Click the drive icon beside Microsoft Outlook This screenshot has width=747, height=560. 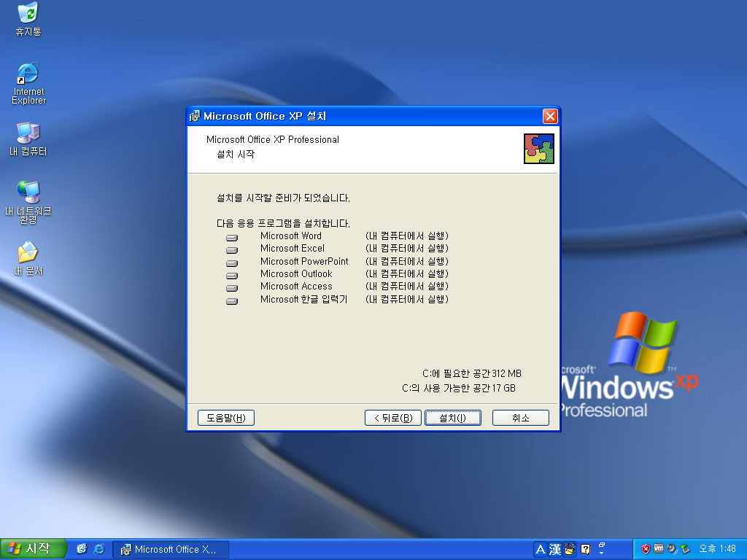(232, 275)
